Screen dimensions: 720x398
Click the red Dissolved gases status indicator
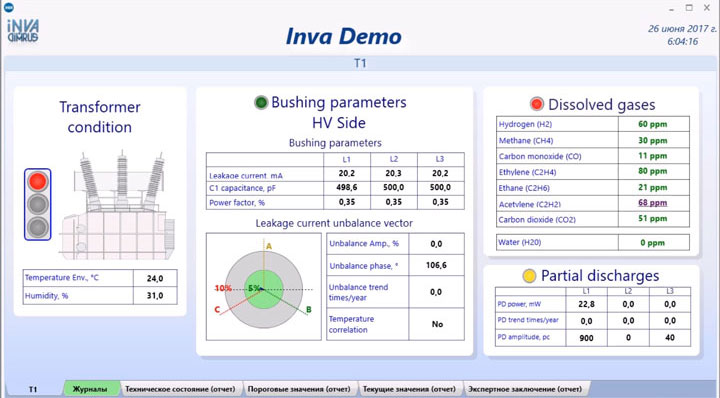pyautogui.click(x=536, y=104)
